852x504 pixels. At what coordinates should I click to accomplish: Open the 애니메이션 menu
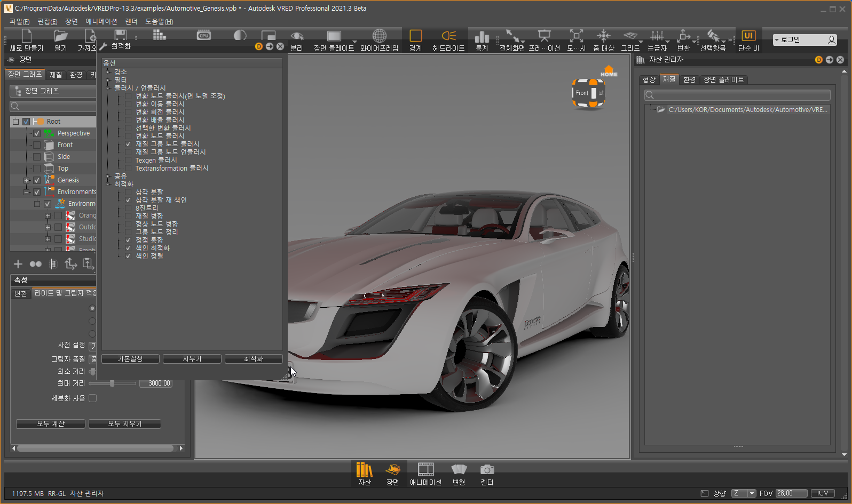(x=101, y=21)
